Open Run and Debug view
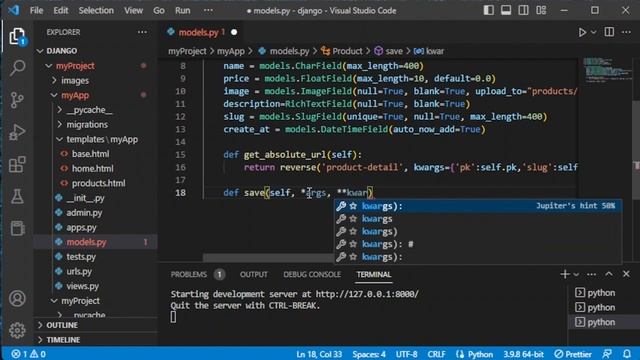 point(17,132)
